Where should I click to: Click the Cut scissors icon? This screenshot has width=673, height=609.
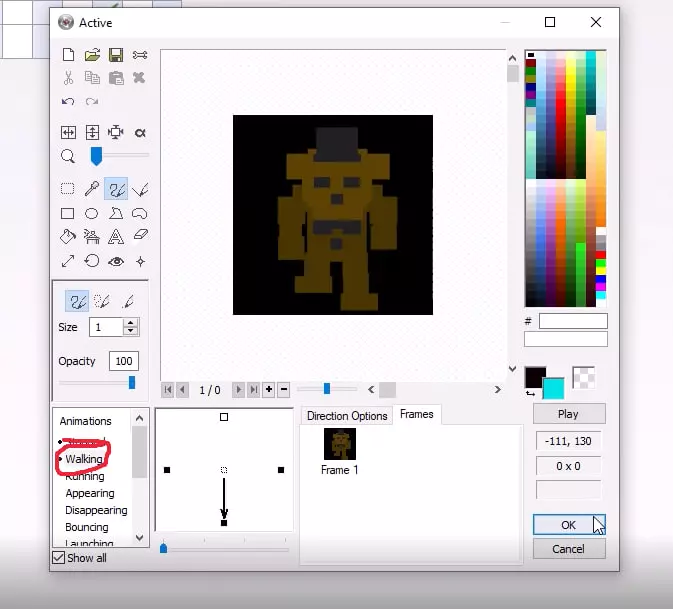pyautogui.click(x=68, y=78)
